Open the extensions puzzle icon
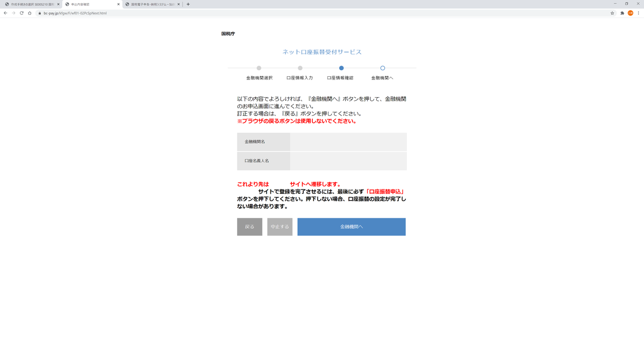 click(x=622, y=13)
